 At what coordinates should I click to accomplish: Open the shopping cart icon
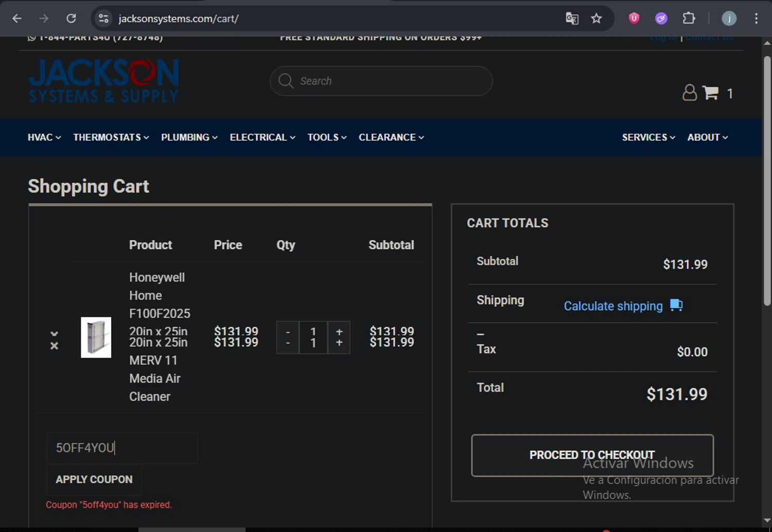point(710,93)
